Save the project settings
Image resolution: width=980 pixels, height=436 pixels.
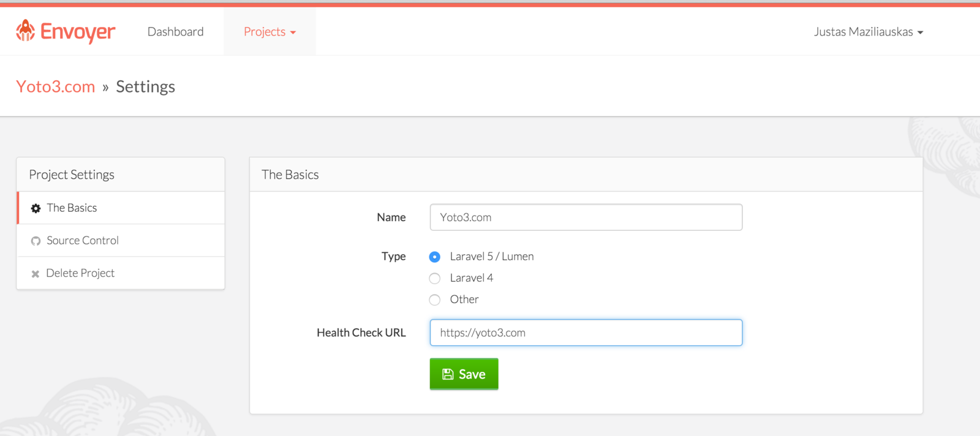tap(464, 374)
